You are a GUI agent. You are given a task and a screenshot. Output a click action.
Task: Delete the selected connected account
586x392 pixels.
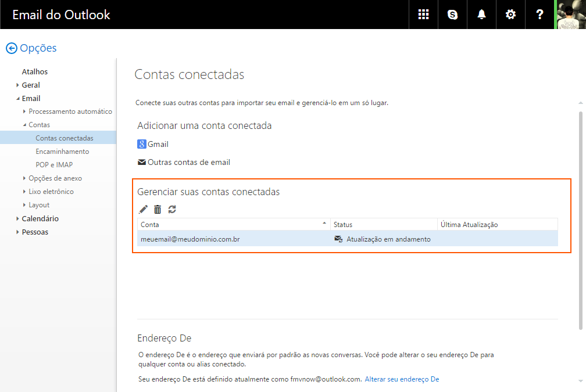pyautogui.click(x=158, y=210)
